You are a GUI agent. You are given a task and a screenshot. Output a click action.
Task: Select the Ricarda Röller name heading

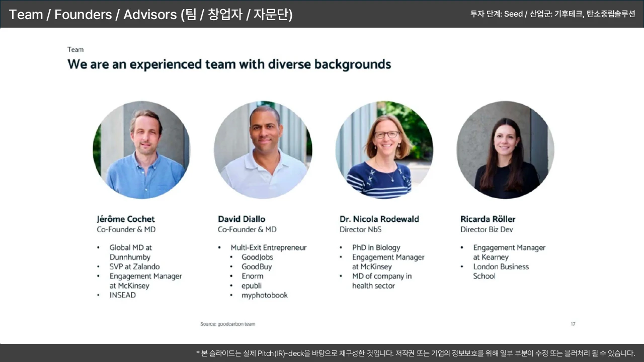pyautogui.click(x=488, y=219)
